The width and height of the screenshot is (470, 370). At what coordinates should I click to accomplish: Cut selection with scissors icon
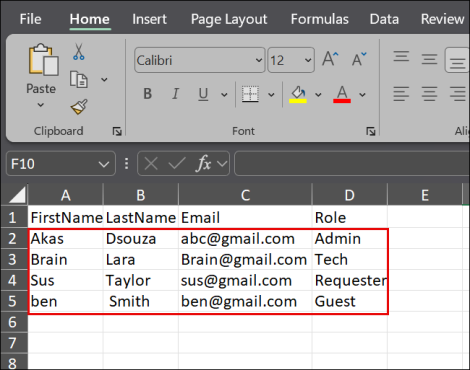tap(79, 52)
